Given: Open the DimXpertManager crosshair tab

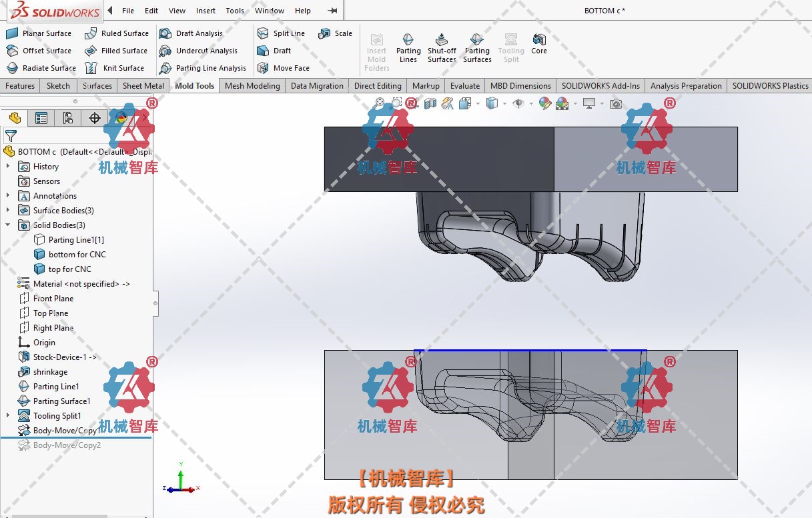Looking at the screenshot, I should pyautogui.click(x=95, y=118).
